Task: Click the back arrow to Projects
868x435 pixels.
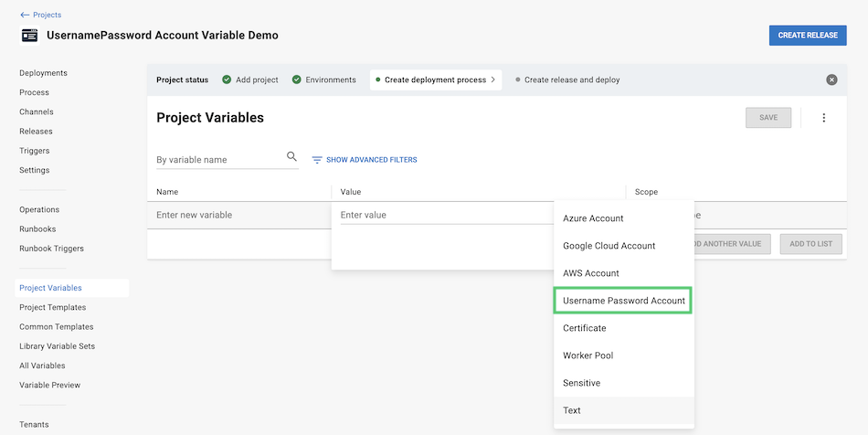Action: click(25, 15)
